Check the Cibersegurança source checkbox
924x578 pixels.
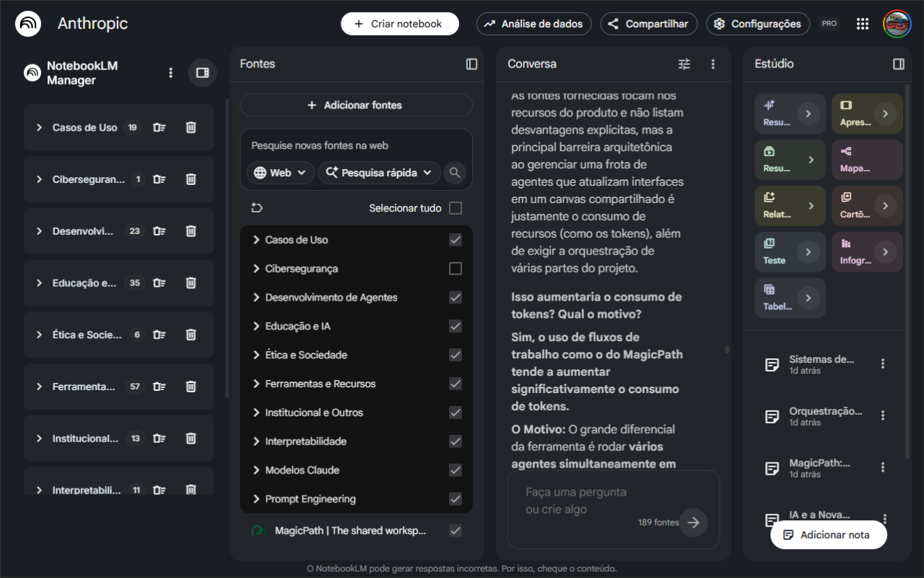tap(456, 269)
